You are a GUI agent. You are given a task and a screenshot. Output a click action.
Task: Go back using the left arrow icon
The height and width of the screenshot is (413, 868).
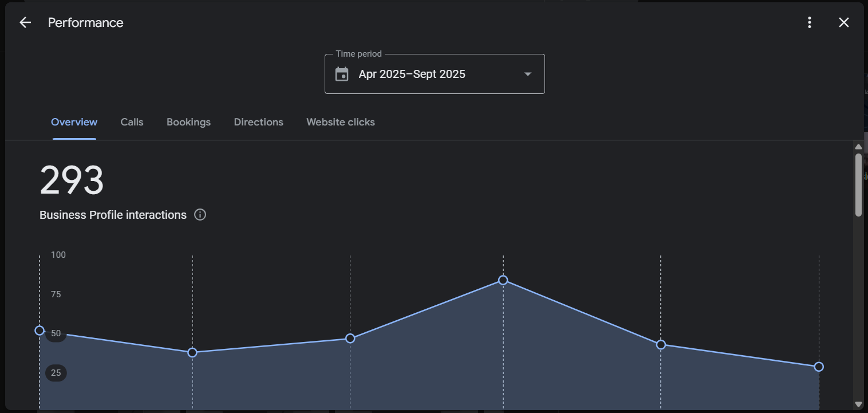click(x=25, y=22)
